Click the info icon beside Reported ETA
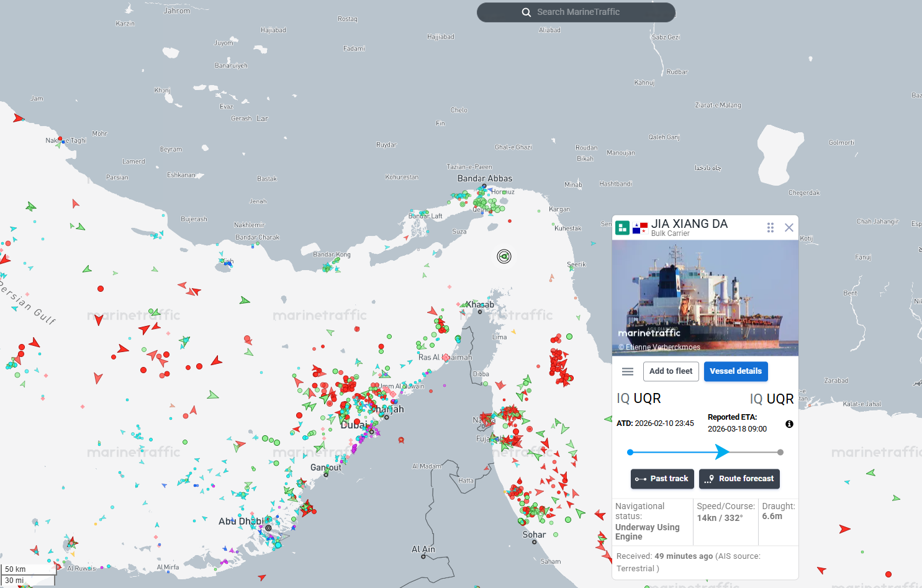Image resolution: width=922 pixels, height=588 pixels. (789, 424)
